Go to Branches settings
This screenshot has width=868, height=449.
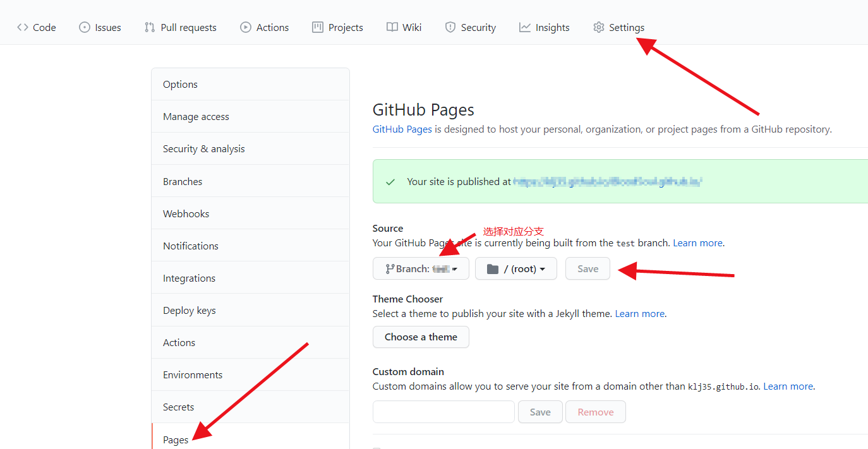point(250,181)
